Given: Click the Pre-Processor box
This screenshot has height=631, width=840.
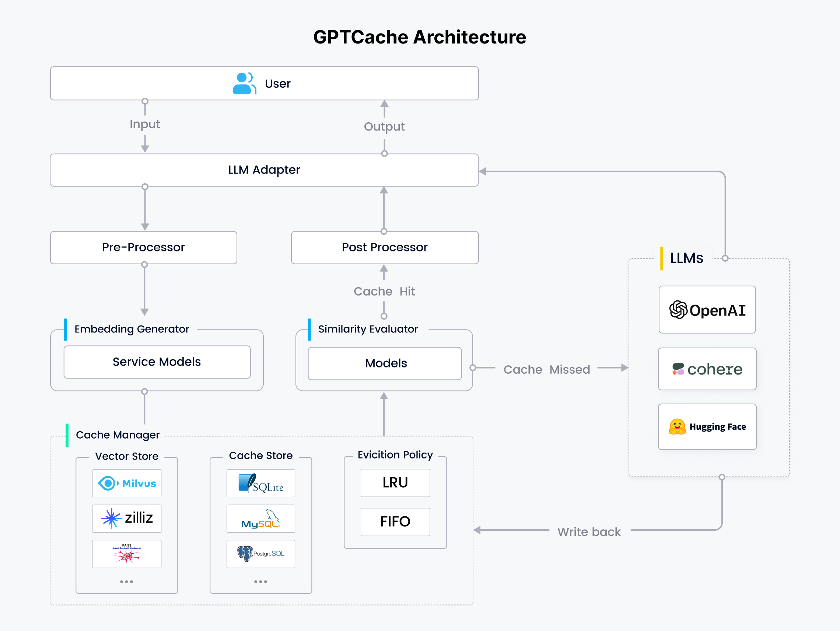Looking at the screenshot, I should click(144, 247).
